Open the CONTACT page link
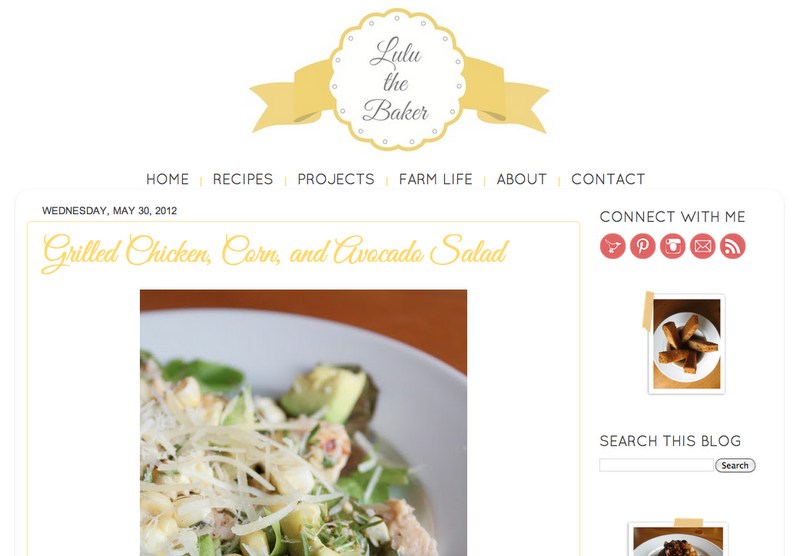The image size is (800, 556). (x=608, y=179)
